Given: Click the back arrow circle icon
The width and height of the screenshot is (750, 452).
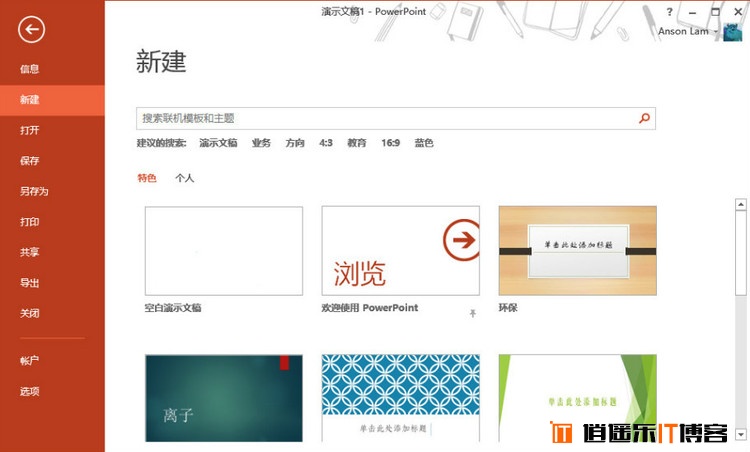Looking at the screenshot, I should 32,29.
